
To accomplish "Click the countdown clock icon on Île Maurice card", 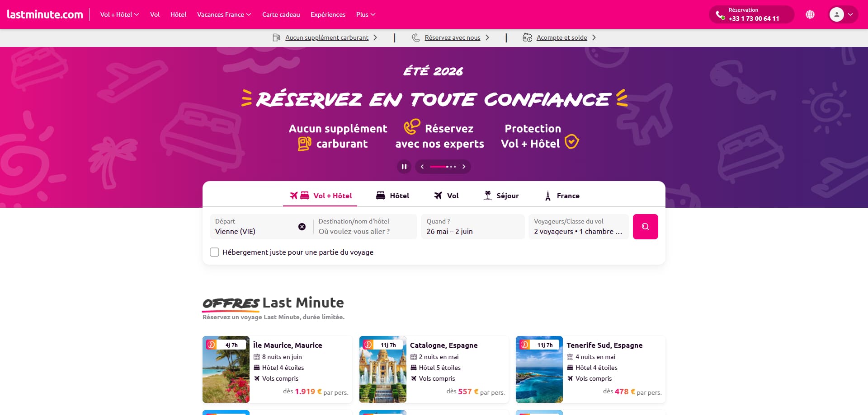I will coord(211,345).
